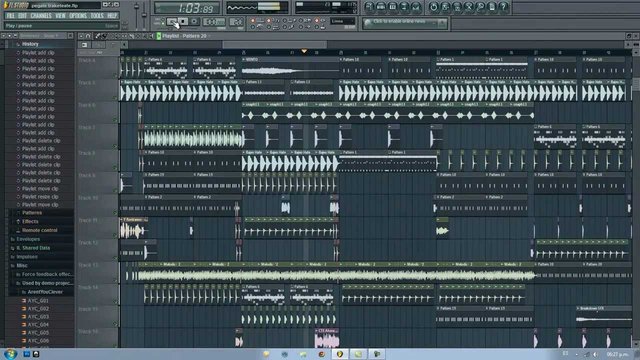Click the volume speaker tray icon
Viewport: 640px width, 360px height.
pos(596,354)
